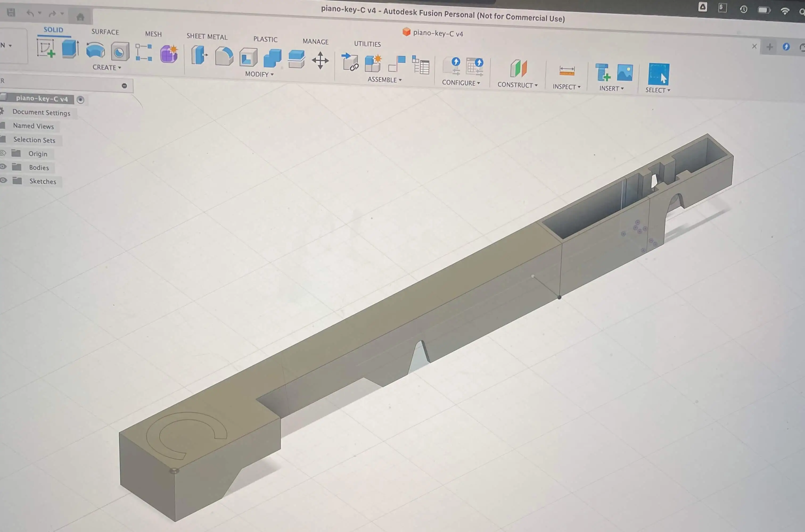Click the Shell tool icon
The image size is (805, 532).
point(248,57)
